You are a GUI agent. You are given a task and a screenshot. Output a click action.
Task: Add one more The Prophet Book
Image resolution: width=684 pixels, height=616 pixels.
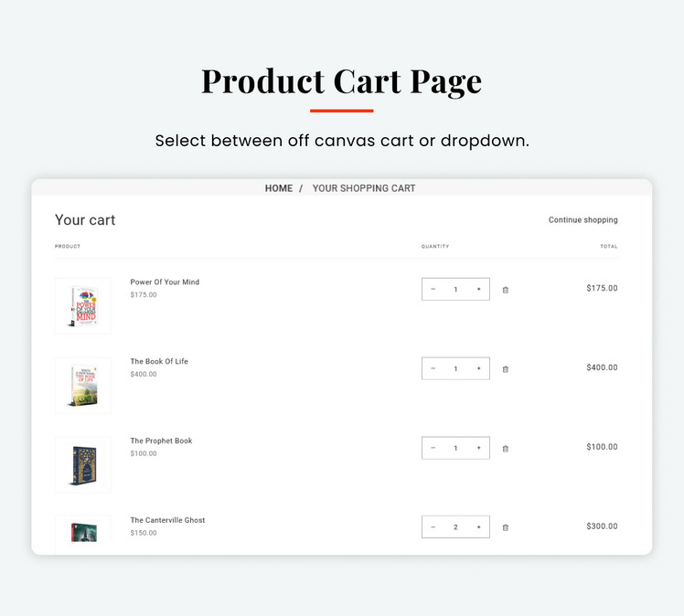click(x=478, y=448)
